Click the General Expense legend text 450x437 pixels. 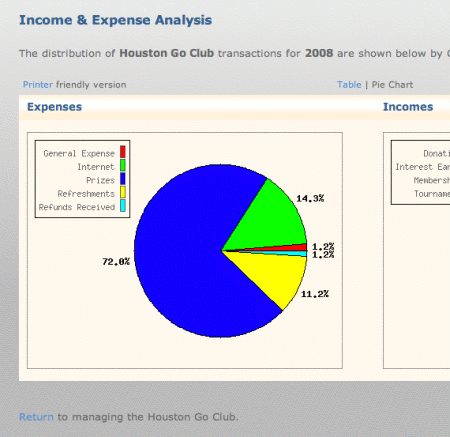click(x=79, y=153)
